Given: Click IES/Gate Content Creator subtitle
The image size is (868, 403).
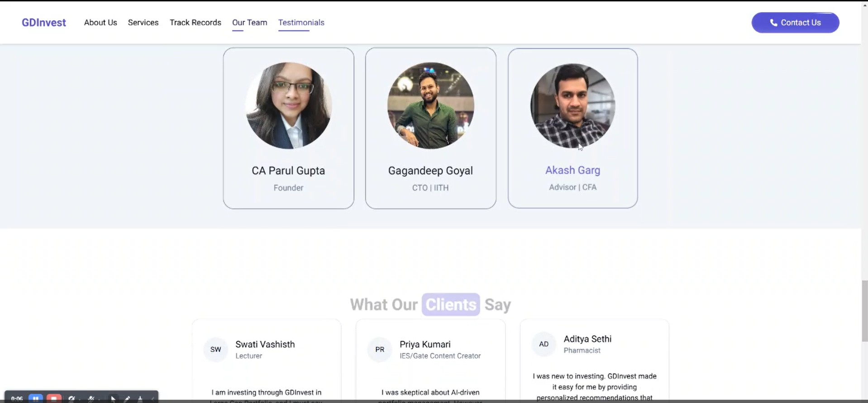Looking at the screenshot, I should tap(440, 356).
